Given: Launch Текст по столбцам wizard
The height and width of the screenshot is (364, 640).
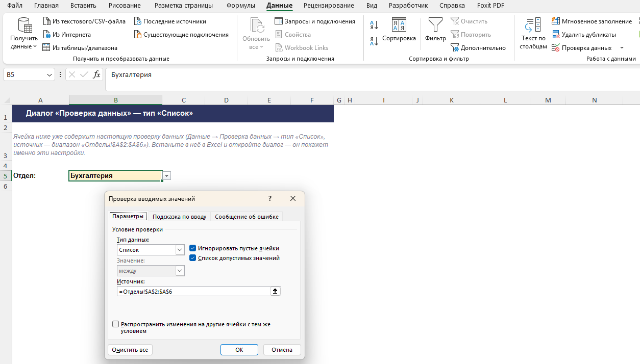Looking at the screenshot, I should pos(533,34).
